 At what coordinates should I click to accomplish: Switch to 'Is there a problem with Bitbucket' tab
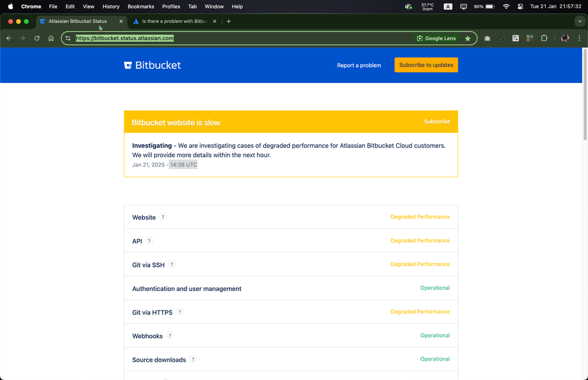[175, 21]
